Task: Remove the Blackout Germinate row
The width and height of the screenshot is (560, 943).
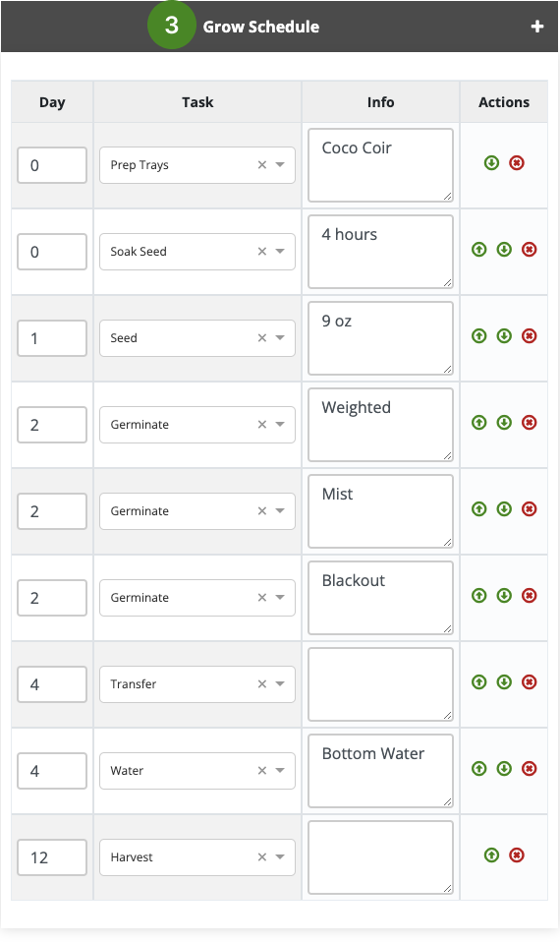Action: (530, 596)
